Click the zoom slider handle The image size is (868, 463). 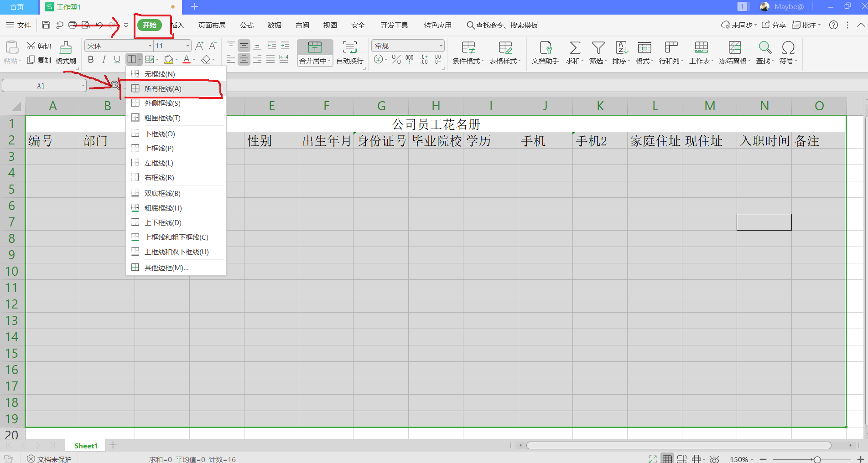coord(817,459)
